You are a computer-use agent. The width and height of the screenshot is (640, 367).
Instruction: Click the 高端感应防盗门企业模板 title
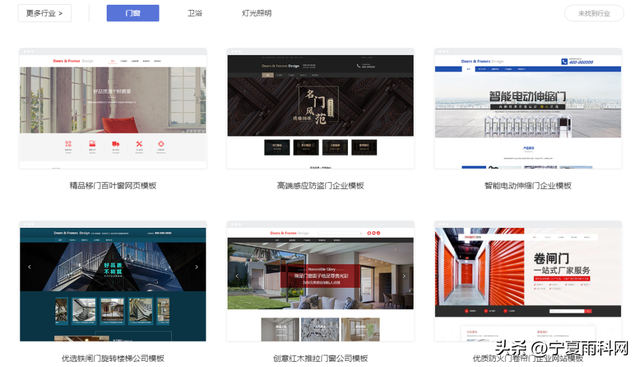(320, 186)
